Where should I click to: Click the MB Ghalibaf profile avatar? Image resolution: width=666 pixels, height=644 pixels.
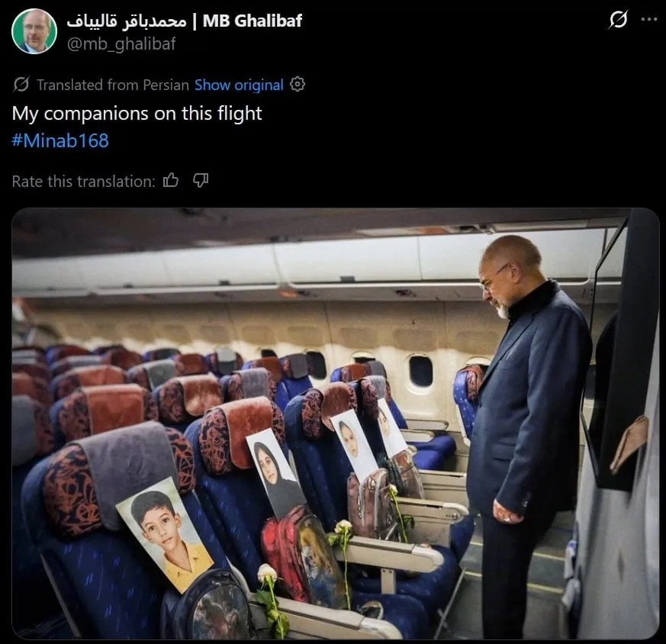[x=34, y=31]
